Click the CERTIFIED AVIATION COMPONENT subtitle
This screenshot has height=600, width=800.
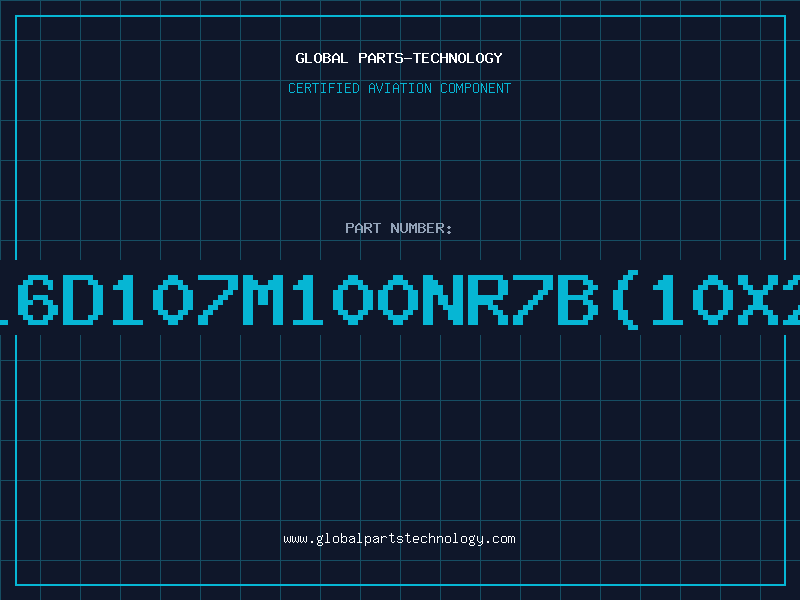tap(399, 88)
